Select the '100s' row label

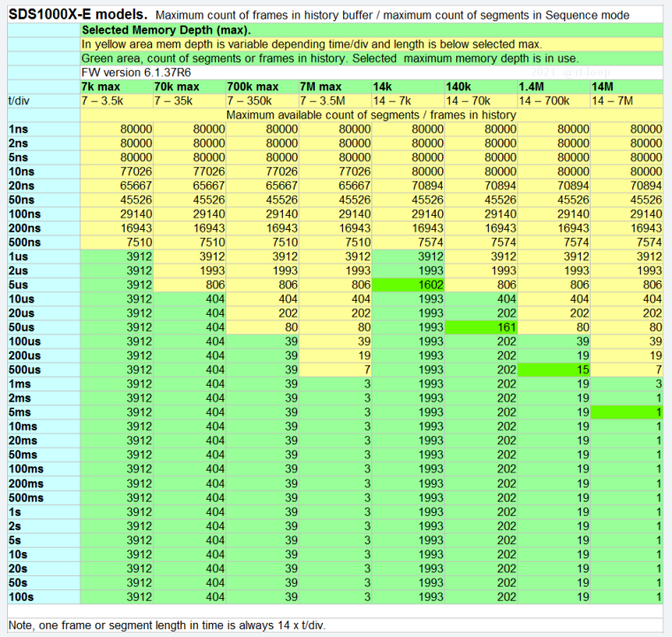pyautogui.click(x=43, y=596)
